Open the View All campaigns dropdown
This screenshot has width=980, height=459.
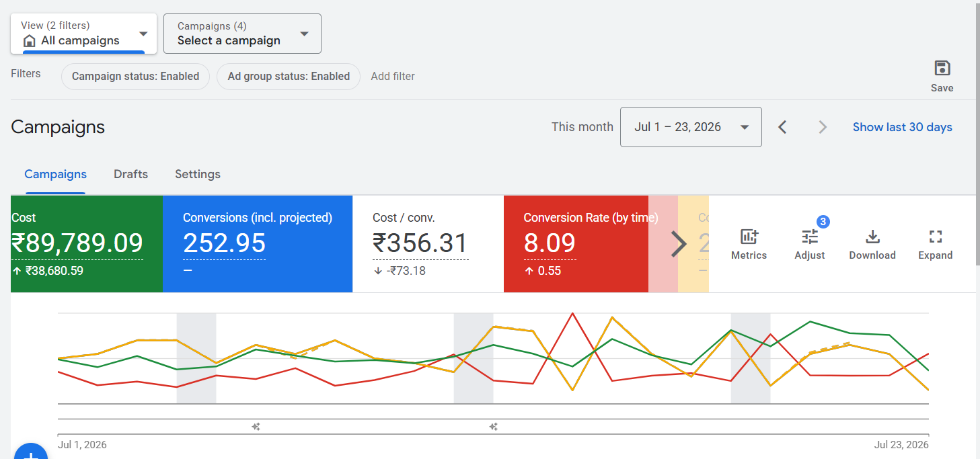click(x=84, y=34)
